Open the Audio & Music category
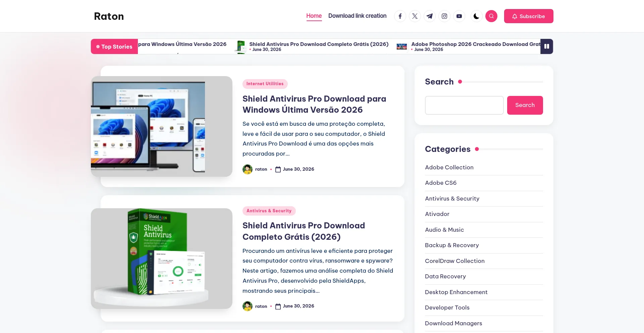Viewport: 644px width, 333px height. pyautogui.click(x=444, y=230)
